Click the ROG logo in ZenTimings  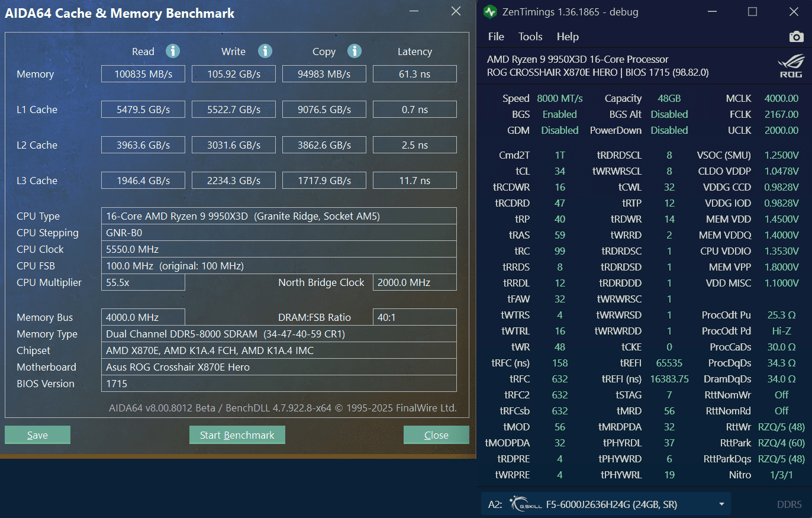click(791, 66)
